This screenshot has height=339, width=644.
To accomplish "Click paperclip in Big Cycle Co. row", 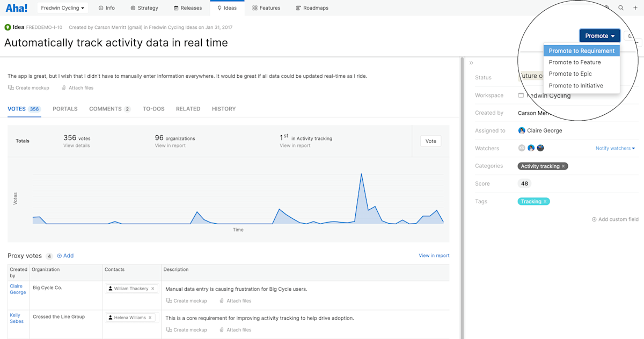I will [222, 301].
